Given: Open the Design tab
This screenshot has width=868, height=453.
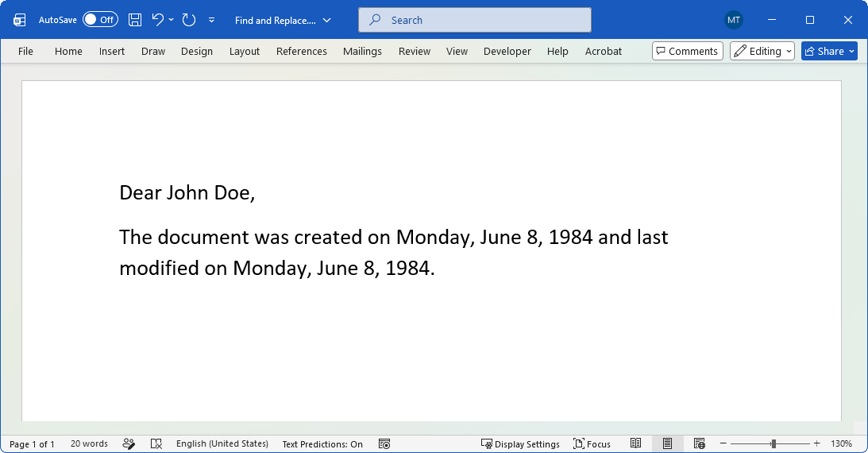Looking at the screenshot, I should [x=196, y=51].
